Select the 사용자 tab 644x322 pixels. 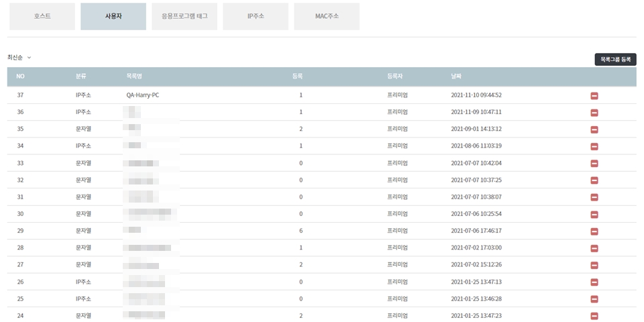[x=113, y=16]
